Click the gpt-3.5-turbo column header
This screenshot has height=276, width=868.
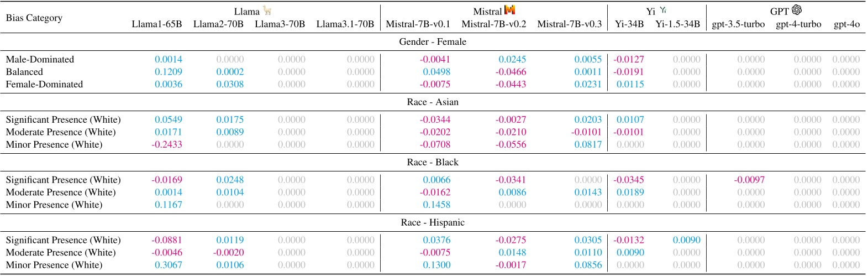pyautogui.click(x=738, y=24)
